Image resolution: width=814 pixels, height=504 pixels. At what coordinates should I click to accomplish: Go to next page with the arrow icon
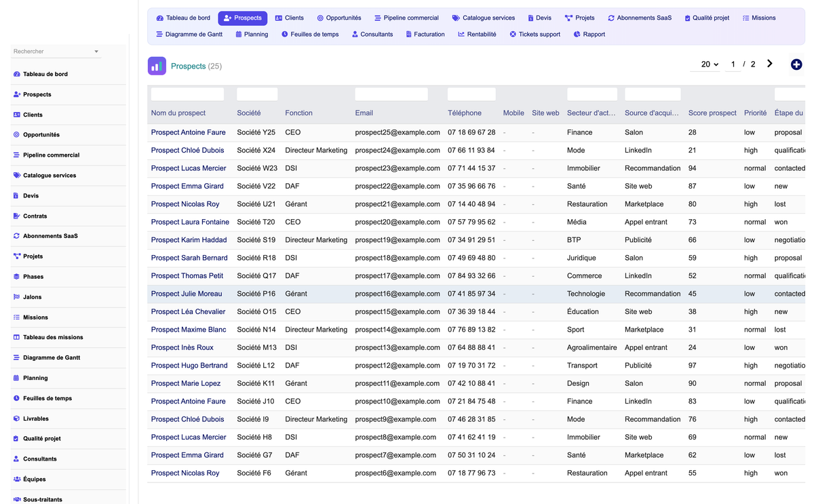pos(769,64)
